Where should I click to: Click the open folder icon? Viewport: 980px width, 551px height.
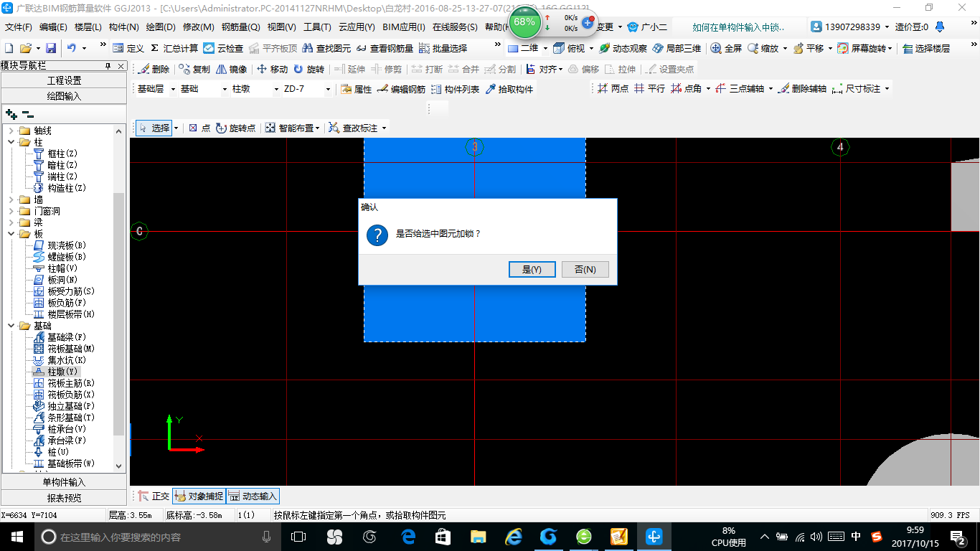(25, 48)
